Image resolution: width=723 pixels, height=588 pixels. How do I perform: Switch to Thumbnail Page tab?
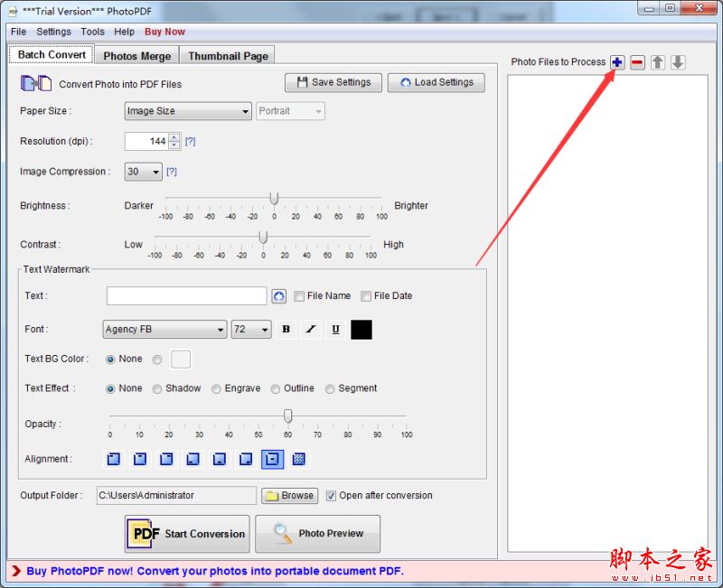pyautogui.click(x=228, y=56)
